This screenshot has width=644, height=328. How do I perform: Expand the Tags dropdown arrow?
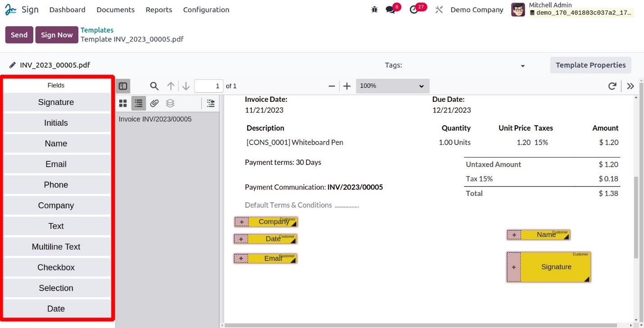[x=523, y=66]
